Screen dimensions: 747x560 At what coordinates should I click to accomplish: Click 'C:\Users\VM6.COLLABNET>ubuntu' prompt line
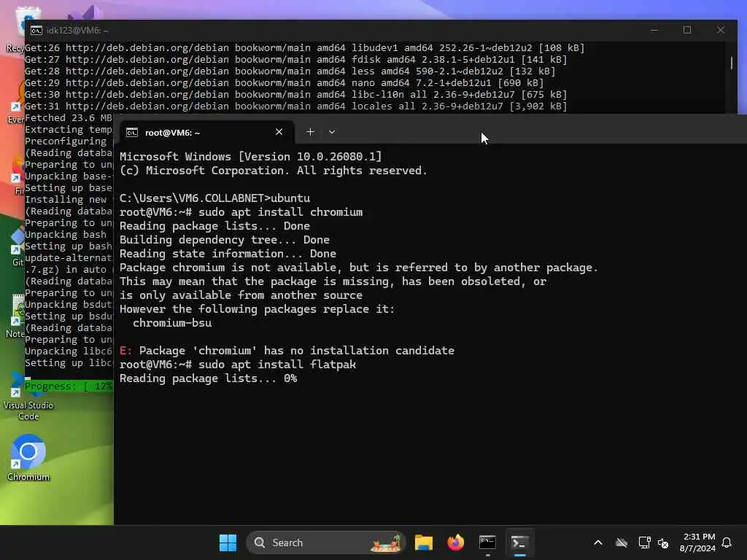tap(215, 198)
